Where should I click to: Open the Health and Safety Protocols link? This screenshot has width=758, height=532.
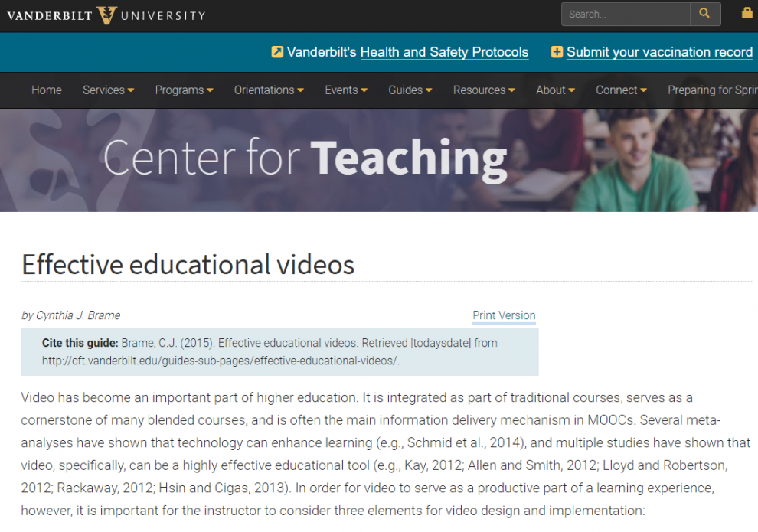pyautogui.click(x=444, y=52)
